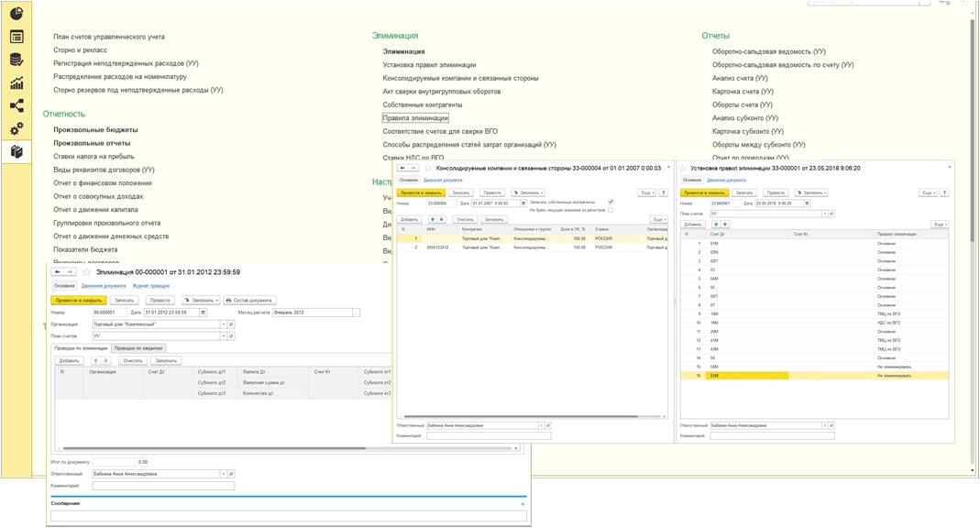
Task: Click Номер field in Установка правил window
Action: pos(725,203)
